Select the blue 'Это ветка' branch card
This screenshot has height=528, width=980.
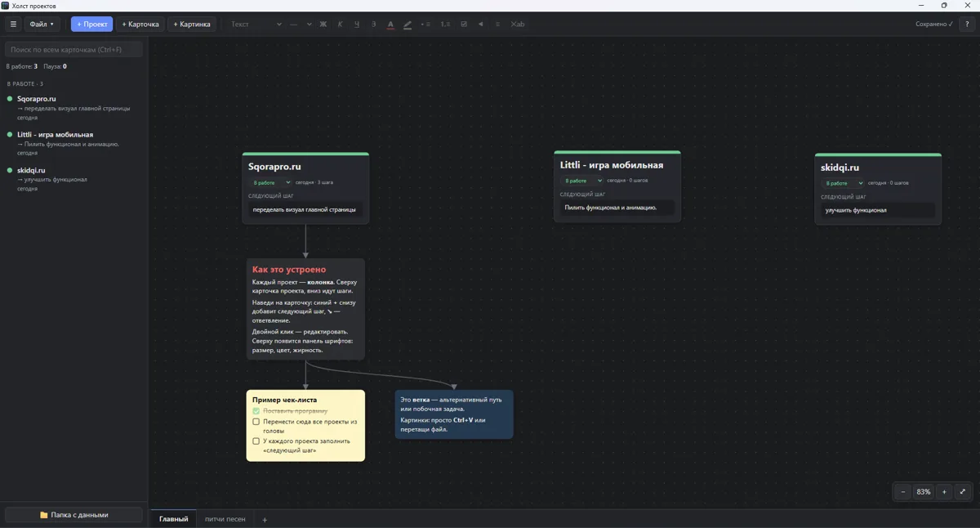coord(454,414)
